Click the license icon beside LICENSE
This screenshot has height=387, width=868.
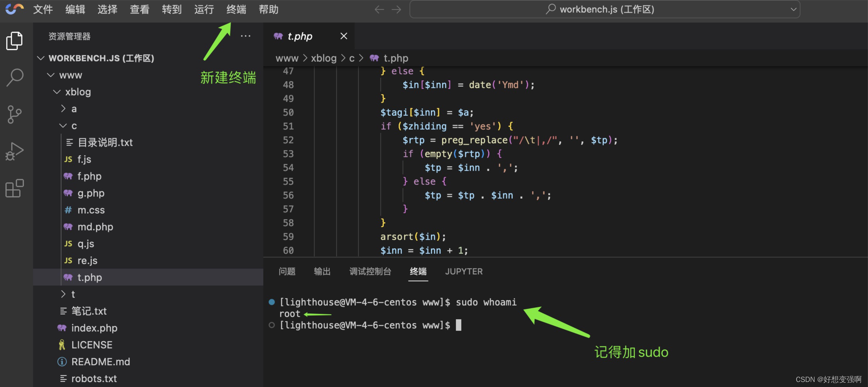(62, 345)
